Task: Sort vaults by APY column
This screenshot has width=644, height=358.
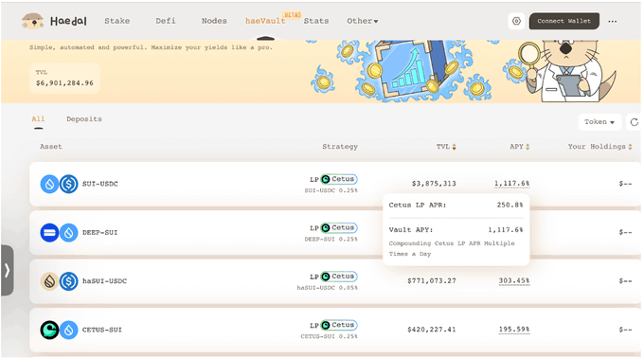Action: coord(520,147)
